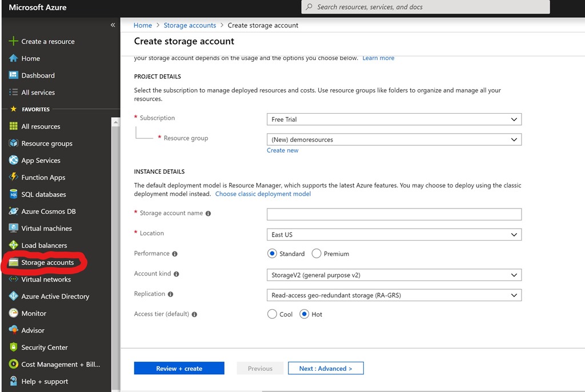
Task: Choose the Cool access tier
Action: [x=272, y=314]
